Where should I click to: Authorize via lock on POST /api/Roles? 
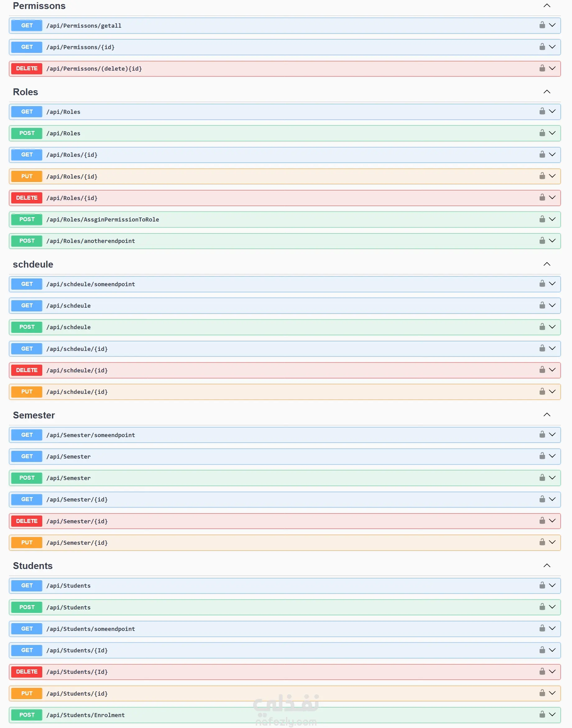[x=542, y=133]
